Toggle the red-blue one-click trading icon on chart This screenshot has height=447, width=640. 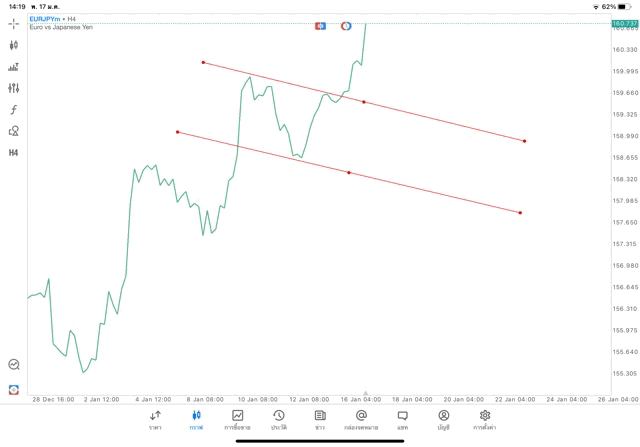[321, 25]
